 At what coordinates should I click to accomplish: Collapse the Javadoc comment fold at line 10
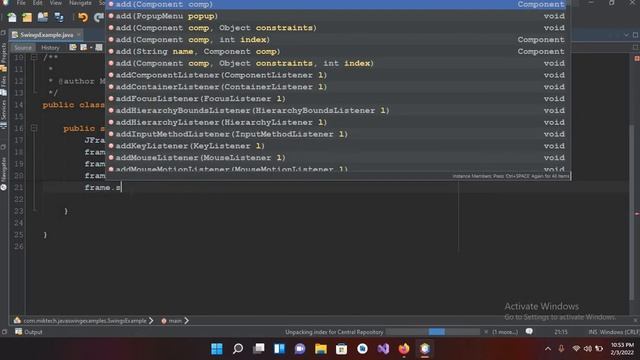(x=34, y=58)
